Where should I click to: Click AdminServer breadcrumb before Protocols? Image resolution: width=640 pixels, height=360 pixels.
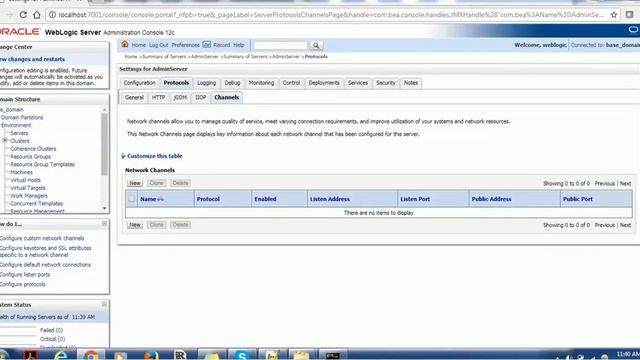pos(286,57)
